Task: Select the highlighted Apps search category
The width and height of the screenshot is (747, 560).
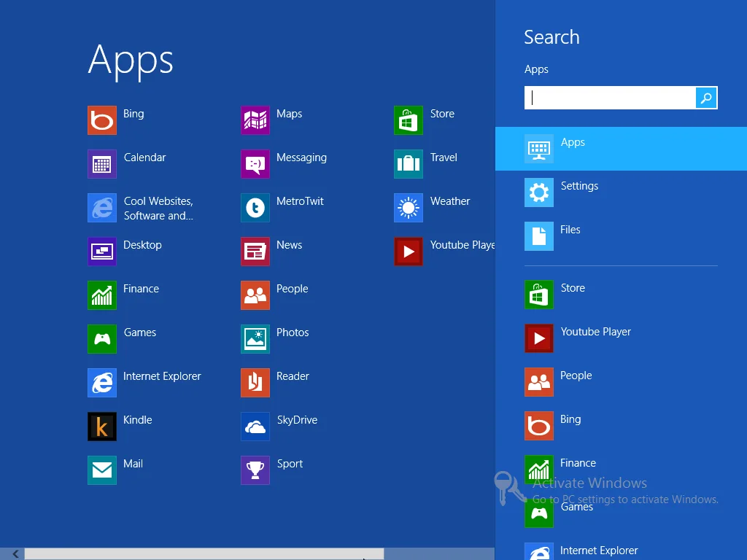Action: [x=621, y=149]
